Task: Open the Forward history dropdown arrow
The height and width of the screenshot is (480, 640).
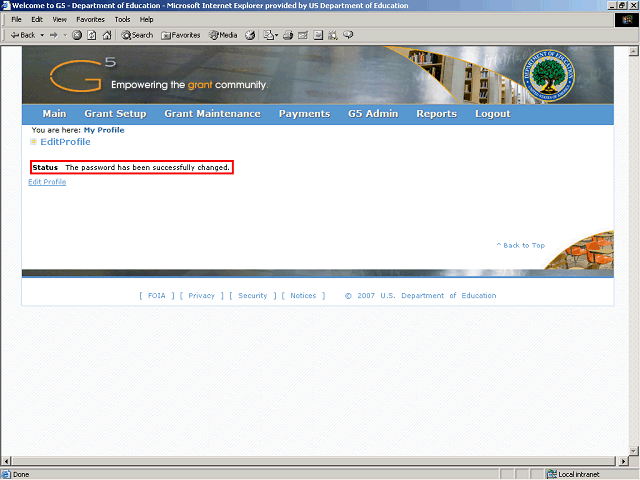Action: (65, 36)
